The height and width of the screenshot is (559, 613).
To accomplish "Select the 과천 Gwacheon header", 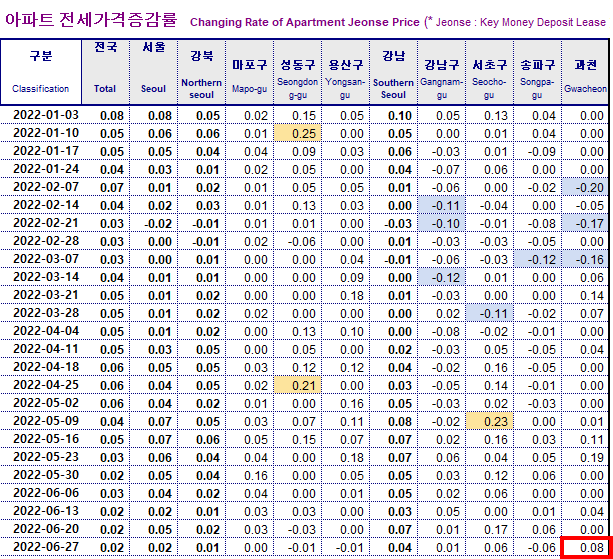I will 585,72.
